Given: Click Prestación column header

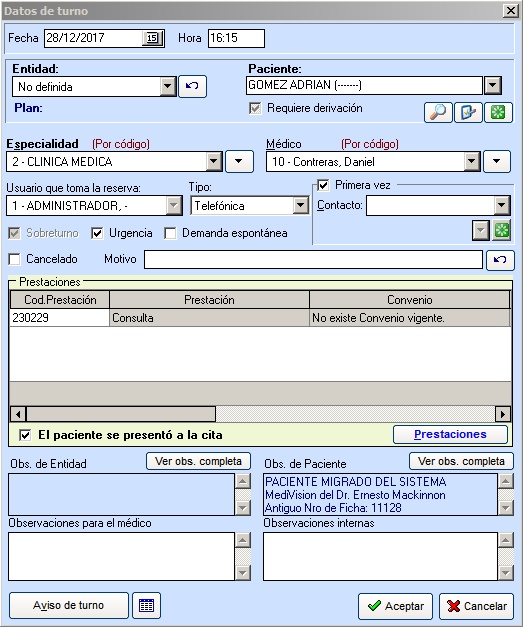Looking at the screenshot, I should 210,300.
